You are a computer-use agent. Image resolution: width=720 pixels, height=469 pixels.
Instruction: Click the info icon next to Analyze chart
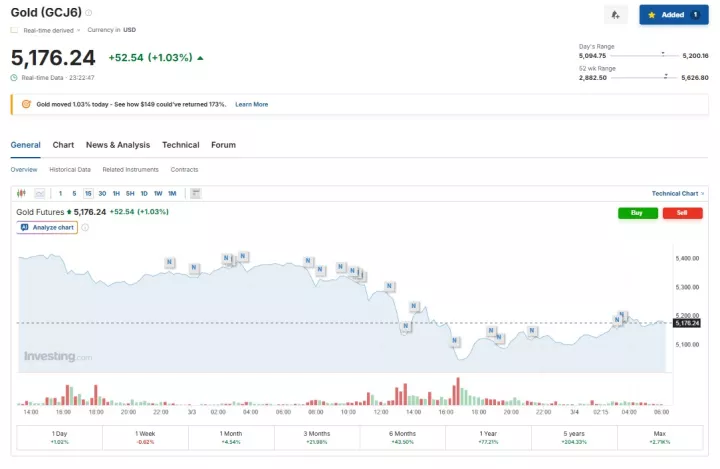85,228
